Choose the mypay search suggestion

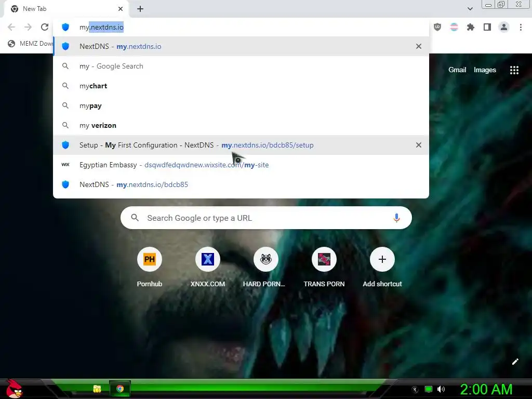pos(241,105)
